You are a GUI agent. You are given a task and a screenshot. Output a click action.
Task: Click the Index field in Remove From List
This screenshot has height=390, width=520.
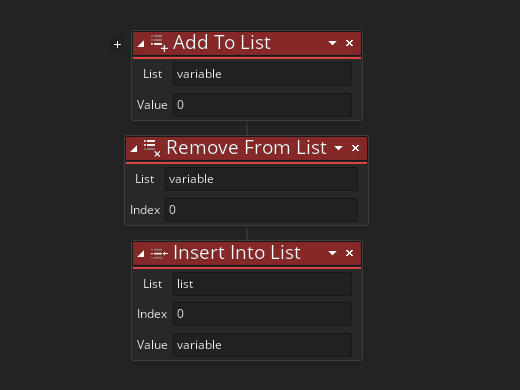coord(261,210)
